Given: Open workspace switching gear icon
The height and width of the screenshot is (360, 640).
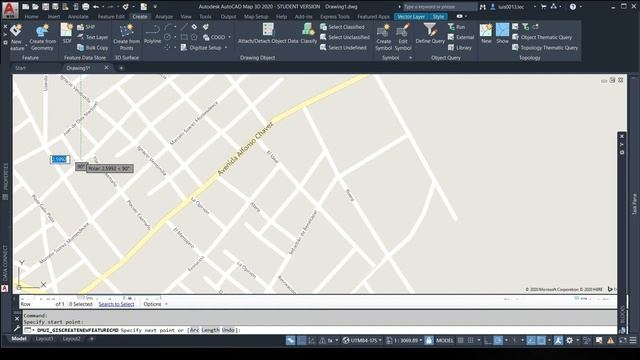Looking at the screenshot, I should point(569,340).
